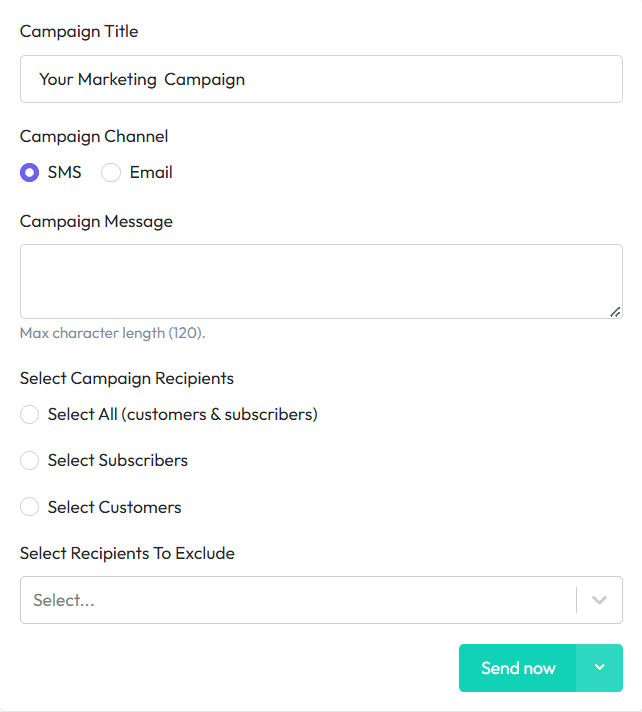Click the max character length hint text

[x=112, y=333]
